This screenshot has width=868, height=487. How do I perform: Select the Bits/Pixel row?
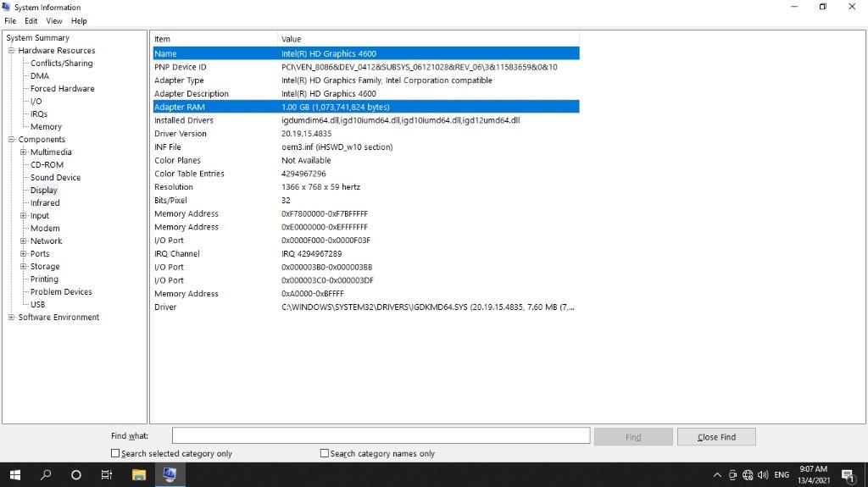tap(366, 201)
